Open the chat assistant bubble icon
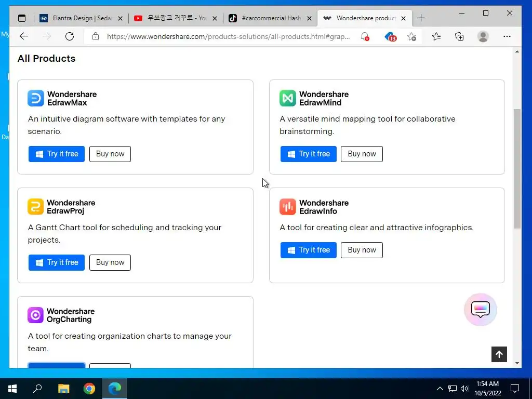Screen dimensions: 532x399 click(481, 310)
